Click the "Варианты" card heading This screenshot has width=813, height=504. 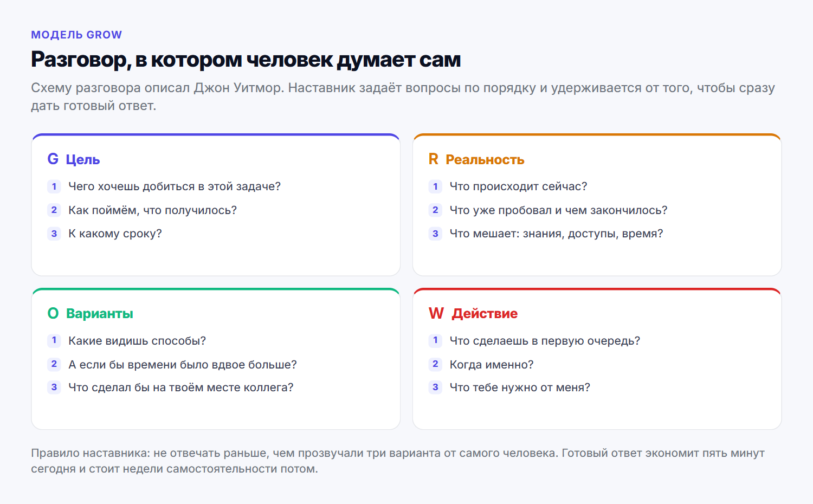[100, 313]
